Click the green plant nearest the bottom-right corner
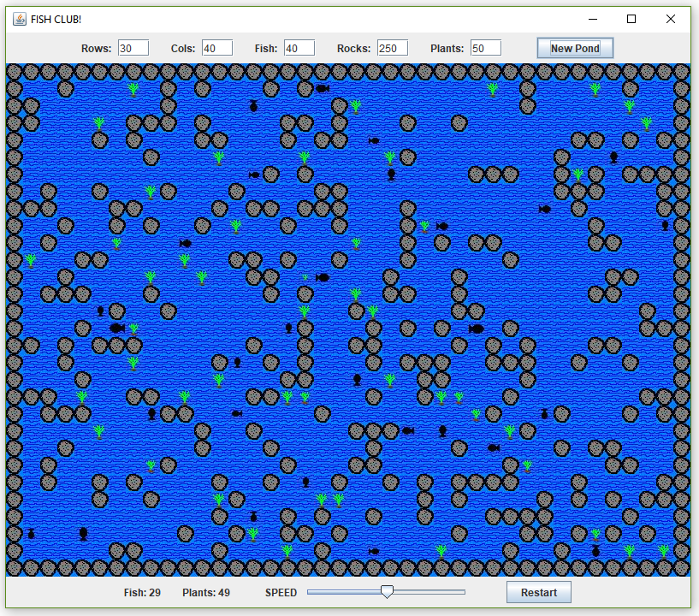The width and height of the screenshot is (699, 616). (664, 550)
